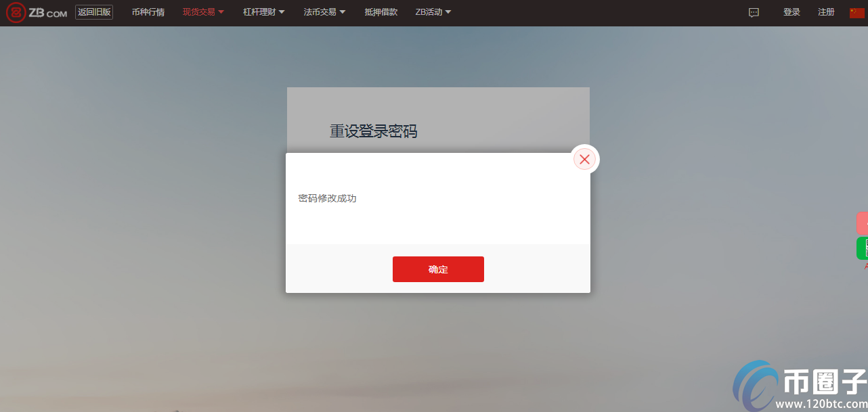Viewport: 868px width, 412px height.
Task: Click the China flag language icon
Action: coord(857,12)
